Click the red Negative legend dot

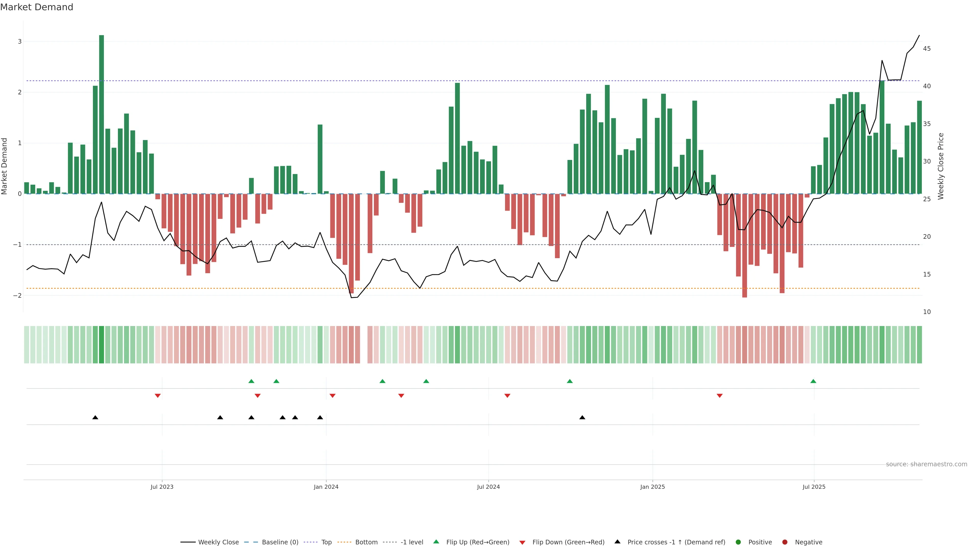[x=785, y=542]
